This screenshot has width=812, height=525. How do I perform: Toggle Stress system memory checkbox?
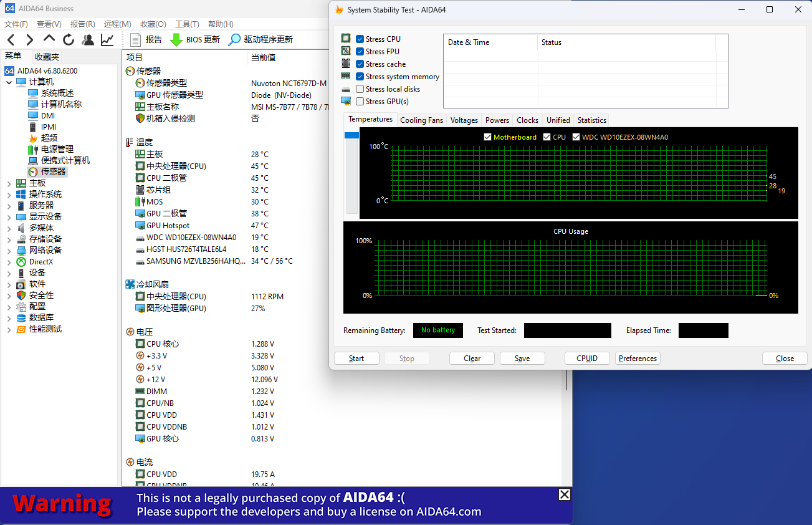[360, 77]
